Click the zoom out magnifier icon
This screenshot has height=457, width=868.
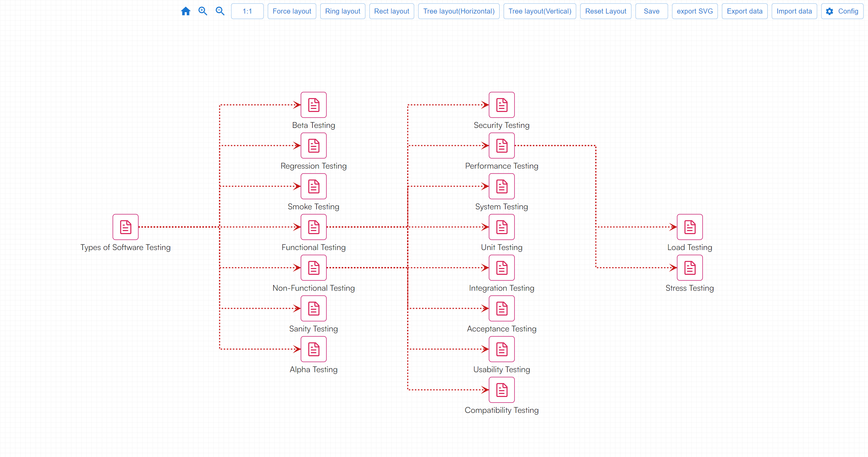point(220,11)
